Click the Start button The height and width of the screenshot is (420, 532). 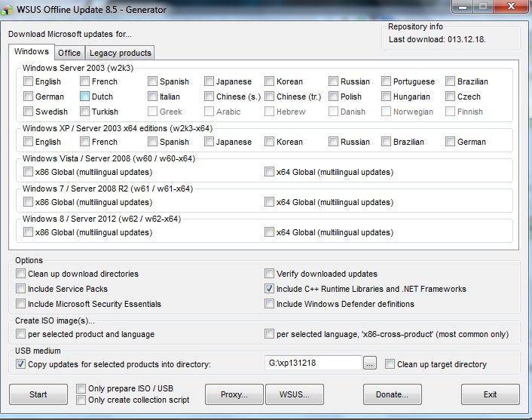pyautogui.click(x=38, y=394)
